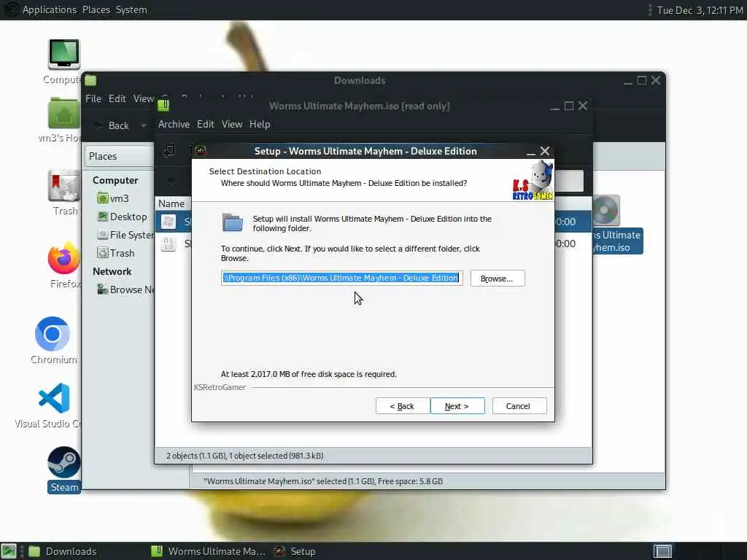Screen dimensions: 747x560
Task: Open View menu in Downloads window
Action: pyautogui.click(x=144, y=98)
